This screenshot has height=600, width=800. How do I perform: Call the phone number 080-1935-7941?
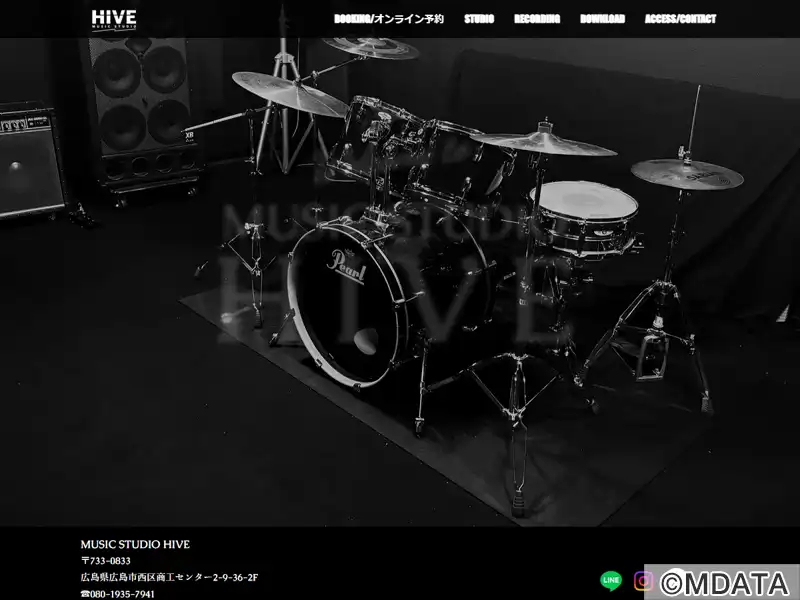click(118, 594)
